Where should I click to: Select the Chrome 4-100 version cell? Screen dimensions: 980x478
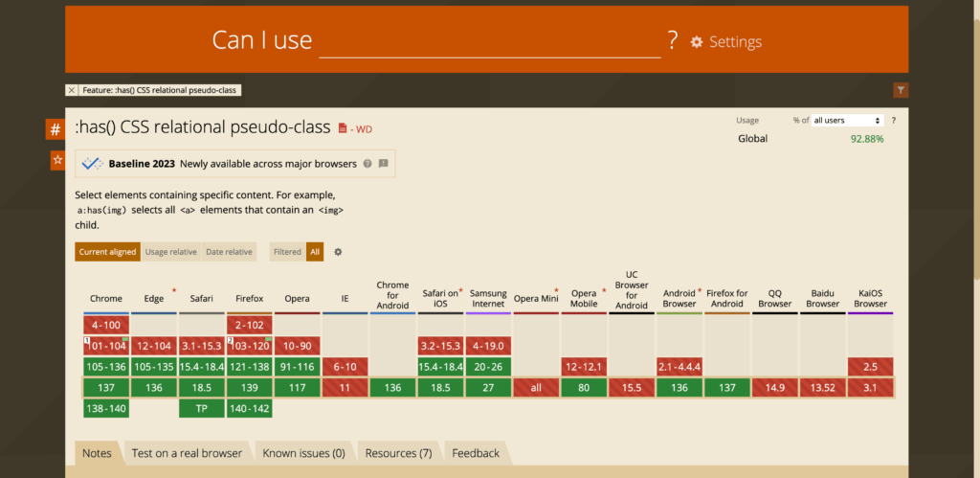point(106,326)
